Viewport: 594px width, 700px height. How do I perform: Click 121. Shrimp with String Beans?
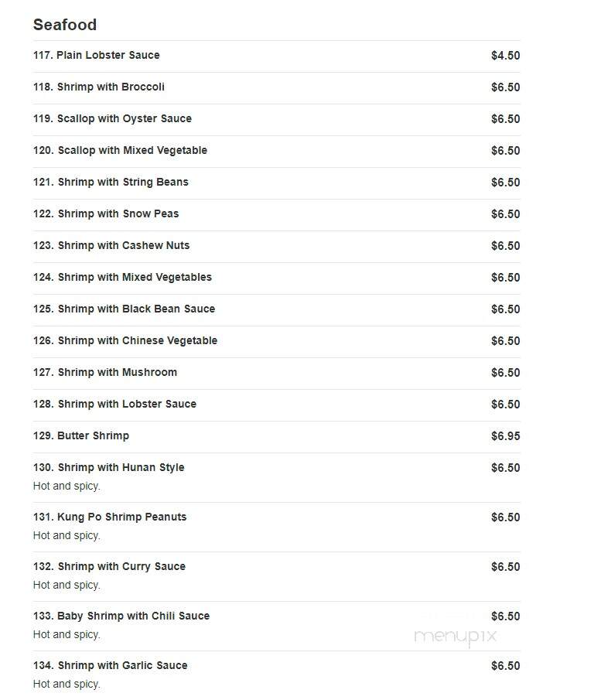(x=111, y=182)
